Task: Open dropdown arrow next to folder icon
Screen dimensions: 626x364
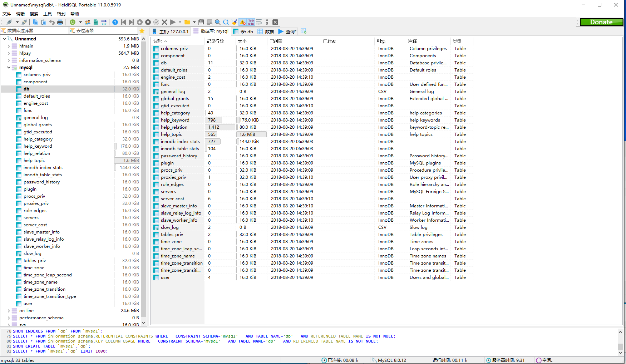Action: 194,22
